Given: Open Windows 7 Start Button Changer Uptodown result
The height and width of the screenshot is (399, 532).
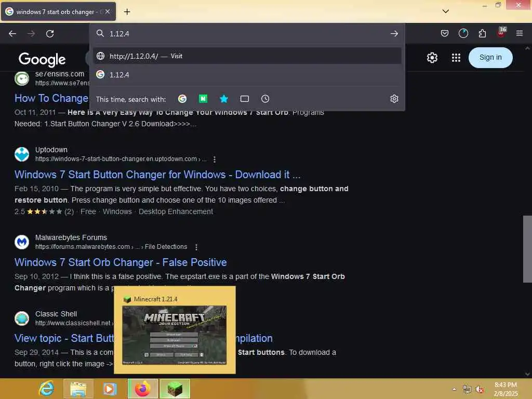Looking at the screenshot, I should click(157, 175).
